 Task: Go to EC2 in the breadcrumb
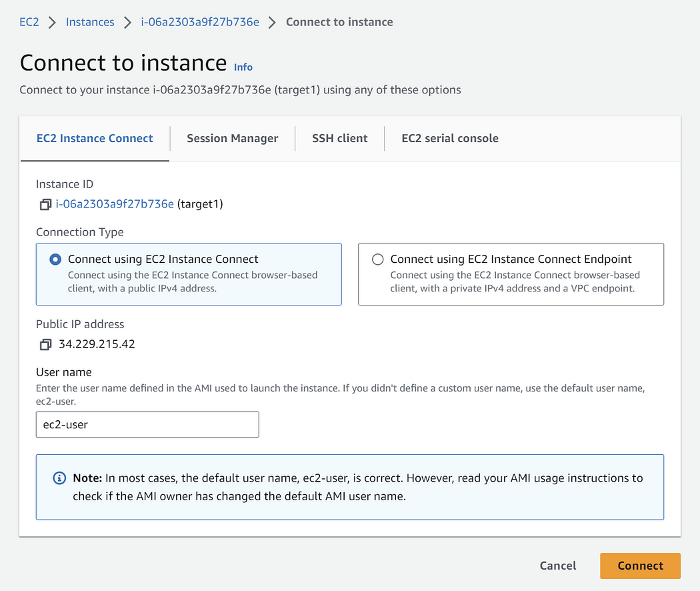tap(29, 22)
